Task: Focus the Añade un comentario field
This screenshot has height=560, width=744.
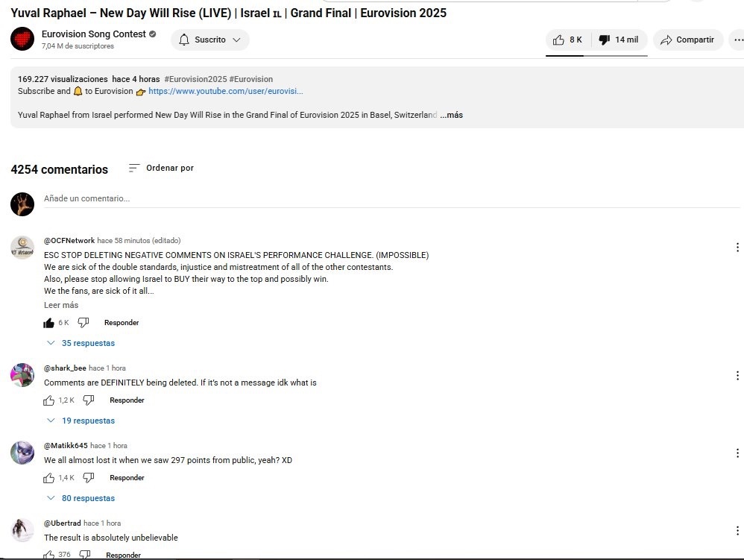Action: click(x=391, y=199)
